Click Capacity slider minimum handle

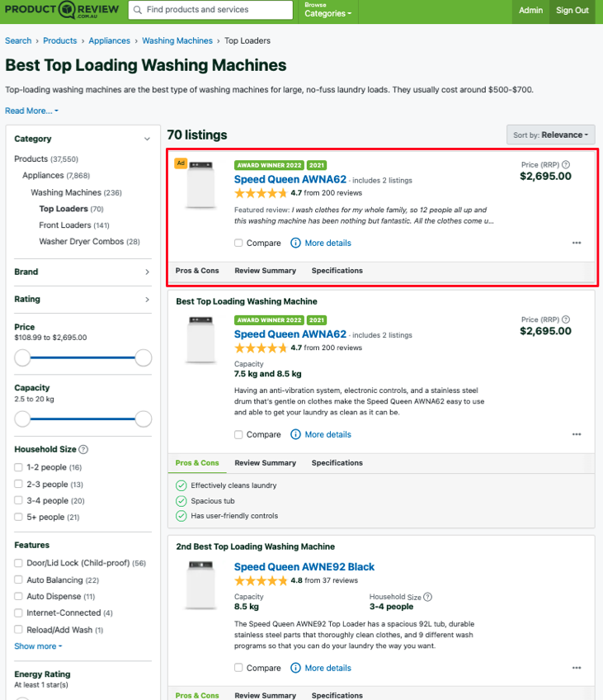22,419
